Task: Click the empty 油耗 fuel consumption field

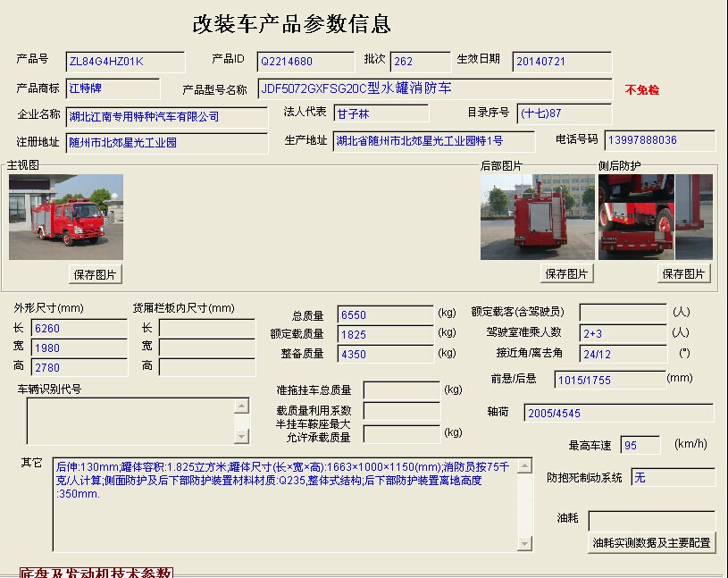Action: tap(651, 520)
